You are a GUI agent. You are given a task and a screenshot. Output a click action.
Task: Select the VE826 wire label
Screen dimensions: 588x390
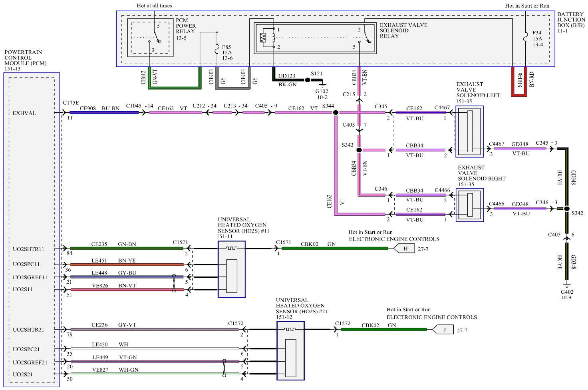click(100, 285)
